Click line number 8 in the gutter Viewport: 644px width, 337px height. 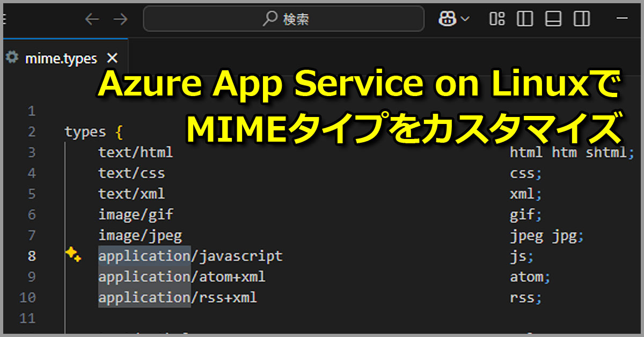tap(32, 257)
